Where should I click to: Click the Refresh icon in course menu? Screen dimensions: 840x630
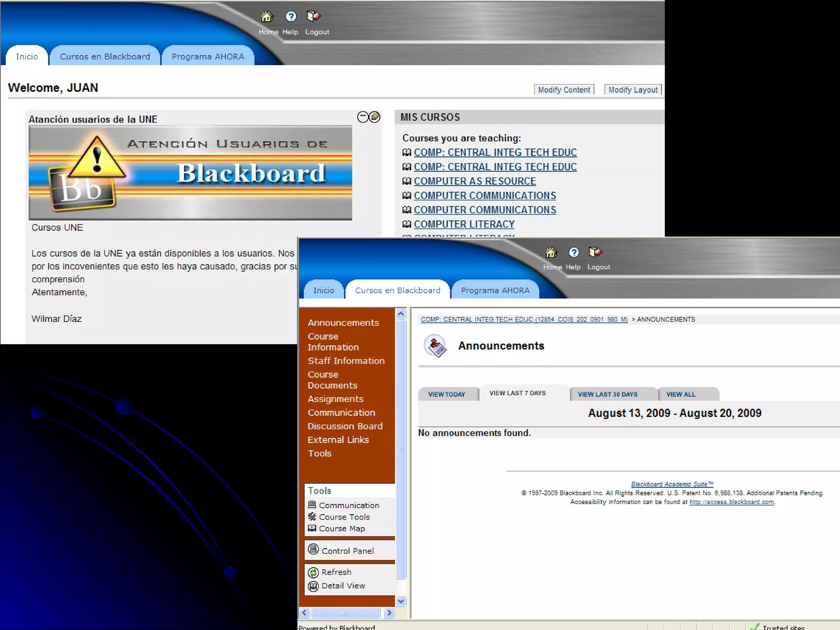click(313, 573)
